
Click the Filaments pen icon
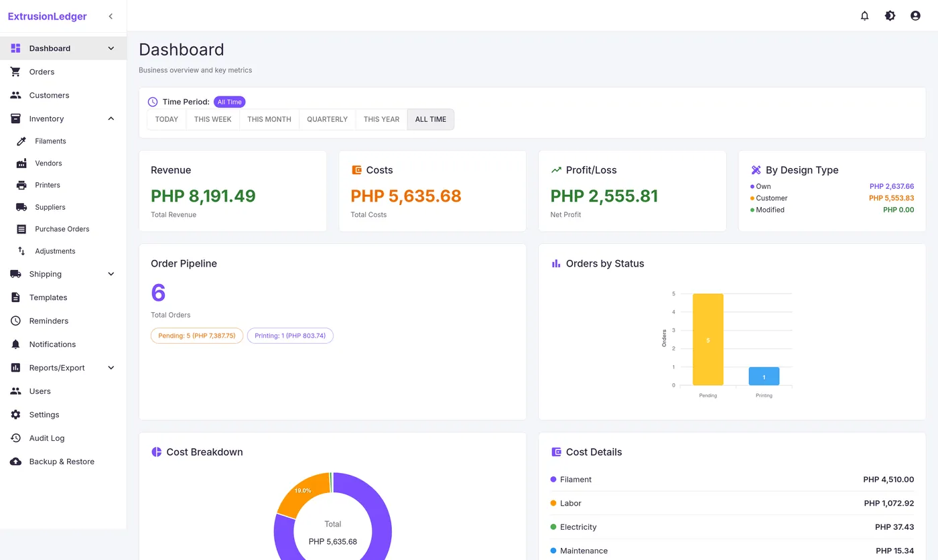(21, 141)
